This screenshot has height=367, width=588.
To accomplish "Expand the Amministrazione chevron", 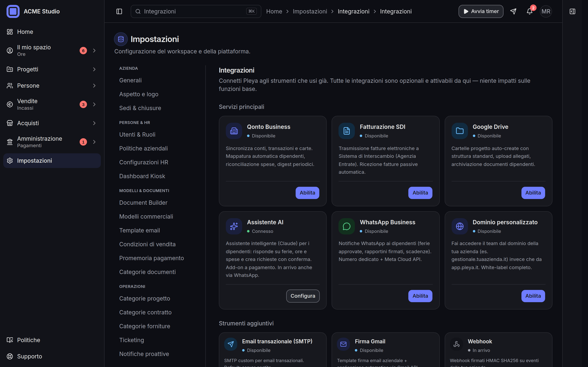I will [x=94, y=142].
